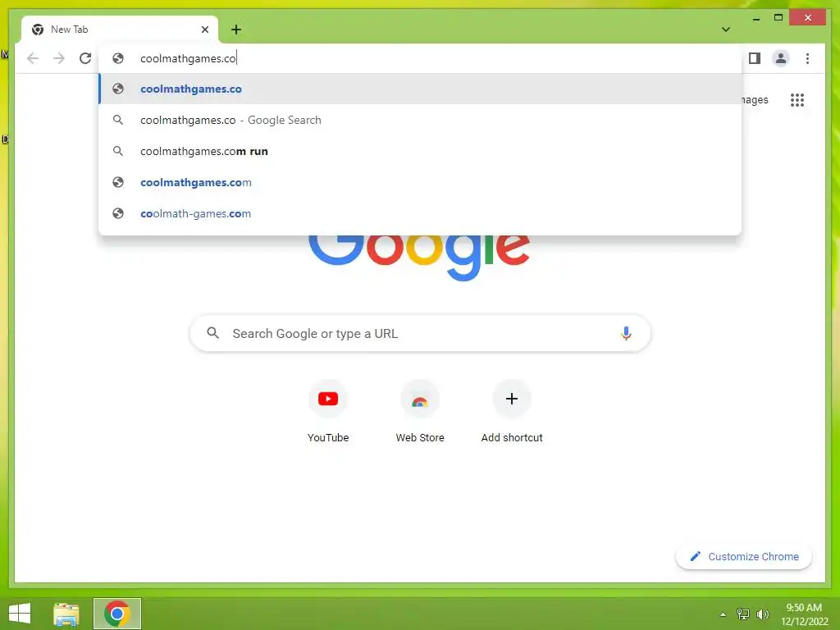Select the New Tab tab
The image size is (840, 630).
[x=120, y=30]
